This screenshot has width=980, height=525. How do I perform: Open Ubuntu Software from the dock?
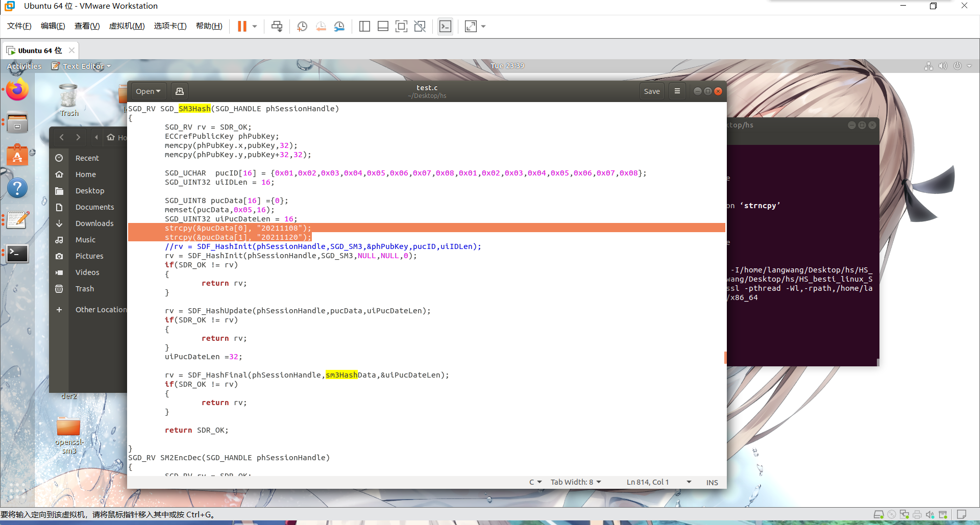[17, 155]
